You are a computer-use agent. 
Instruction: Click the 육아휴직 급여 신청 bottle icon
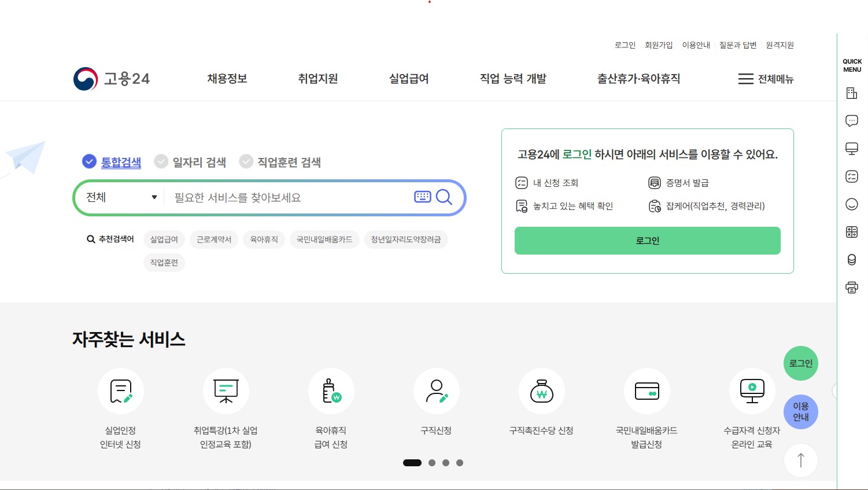click(331, 390)
